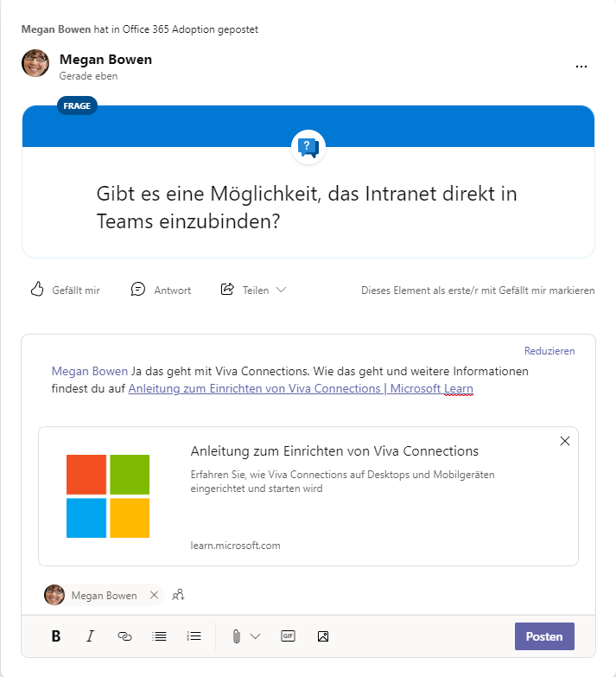Expand the Teilen share dropdown
The width and height of the screenshot is (616, 677).
[281, 291]
